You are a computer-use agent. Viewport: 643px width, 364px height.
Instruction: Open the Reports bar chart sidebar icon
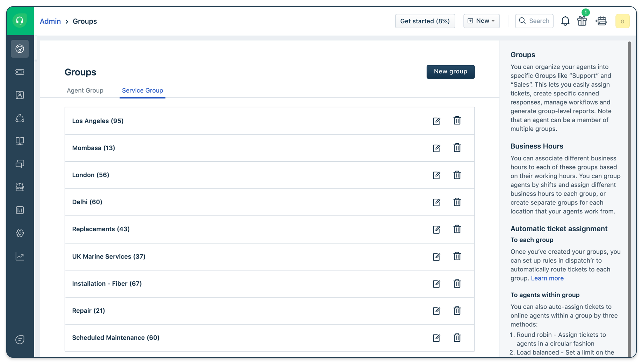click(20, 210)
